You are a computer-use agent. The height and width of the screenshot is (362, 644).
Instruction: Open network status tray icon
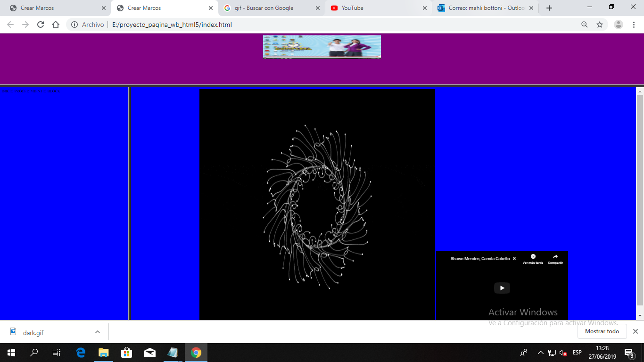pyautogui.click(x=552, y=353)
